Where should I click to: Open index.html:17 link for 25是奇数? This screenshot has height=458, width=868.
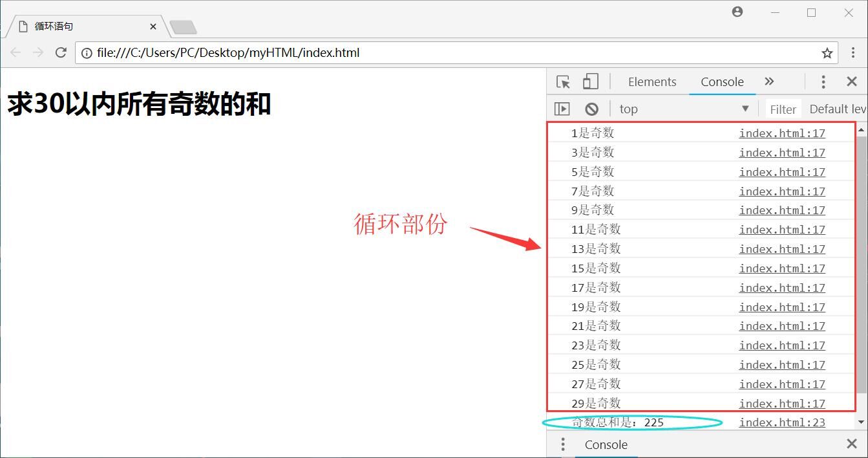(x=782, y=365)
